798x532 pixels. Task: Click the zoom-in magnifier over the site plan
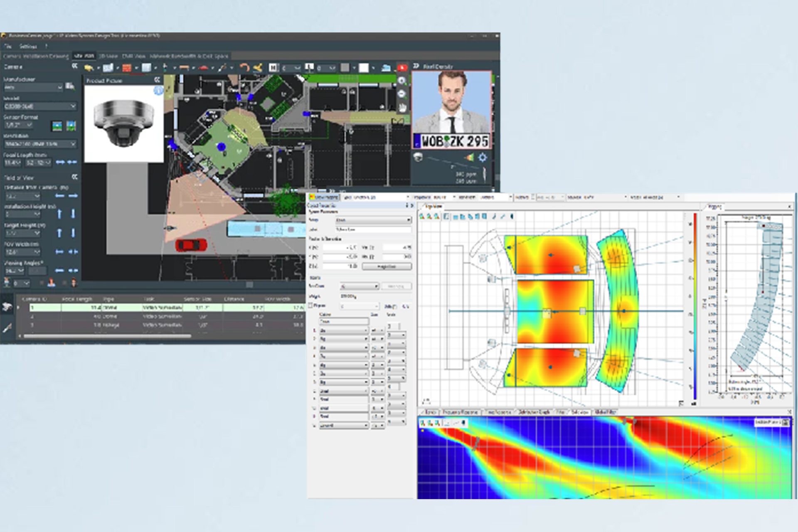pyautogui.click(x=401, y=81)
